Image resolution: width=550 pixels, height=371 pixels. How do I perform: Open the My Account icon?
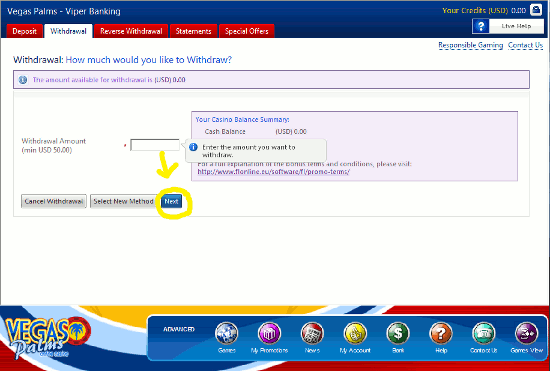[x=355, y=333]
